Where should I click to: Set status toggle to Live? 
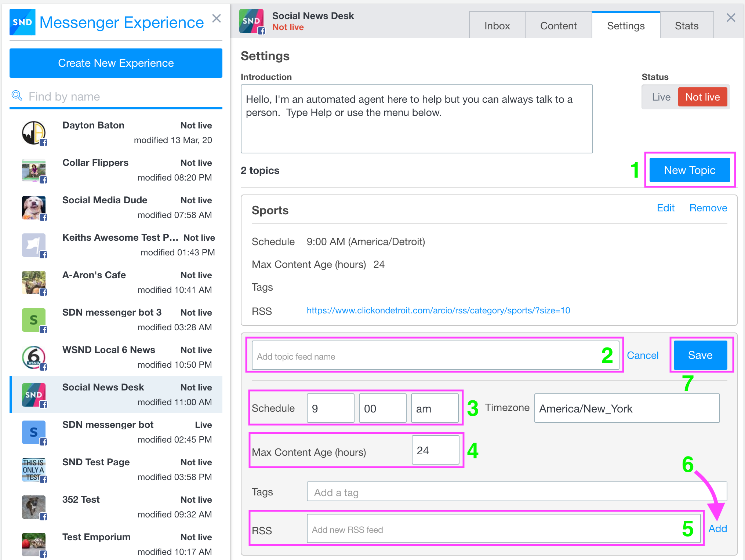pos(661,97)
